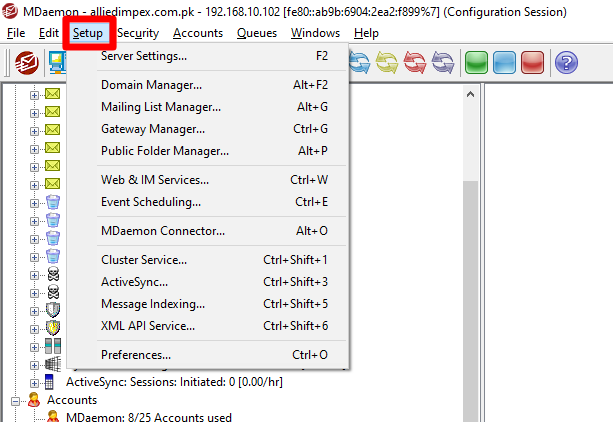Expand the topmost envelope tree node

pos(35,95)
